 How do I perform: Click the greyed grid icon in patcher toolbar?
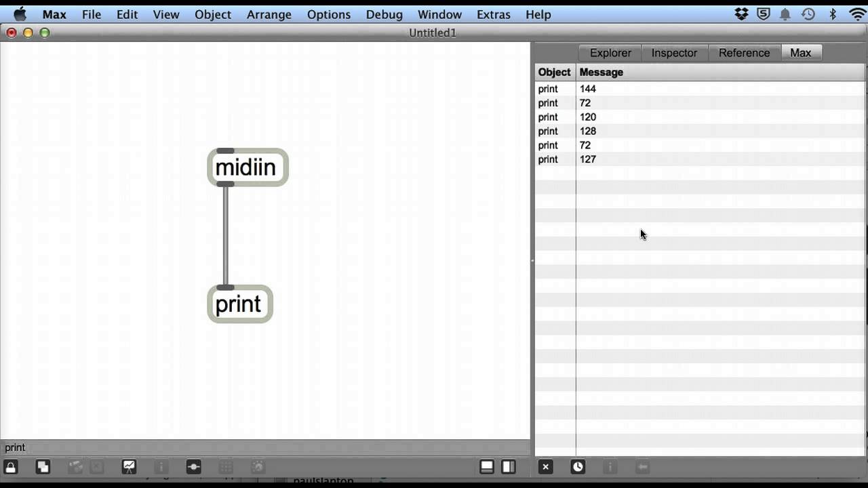pos(226,466)
